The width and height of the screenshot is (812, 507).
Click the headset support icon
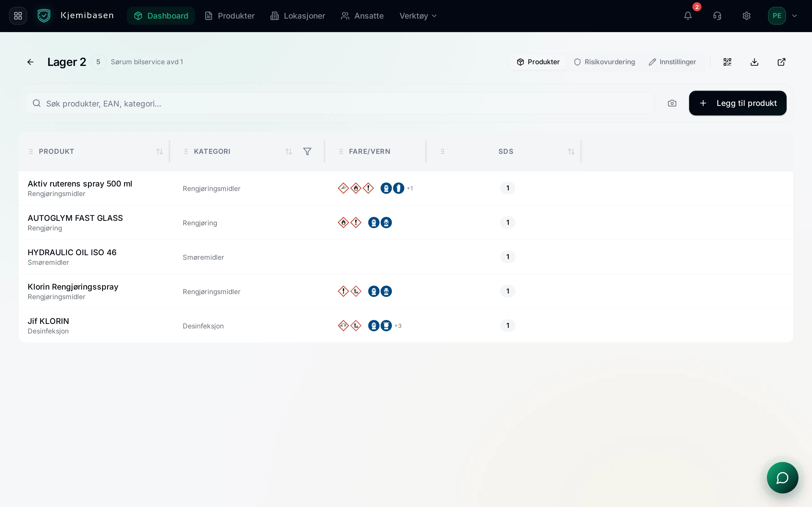tap(717, 16)
